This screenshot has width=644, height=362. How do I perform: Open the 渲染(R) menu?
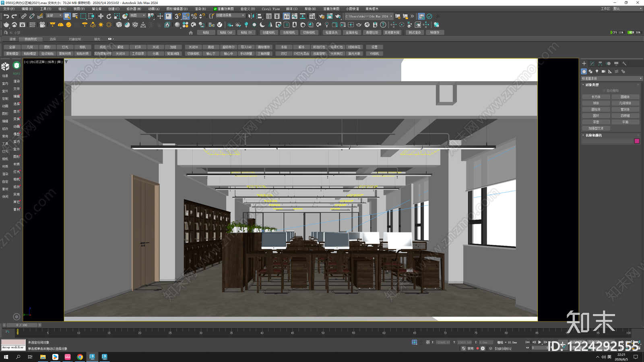[x=200, y=9]
